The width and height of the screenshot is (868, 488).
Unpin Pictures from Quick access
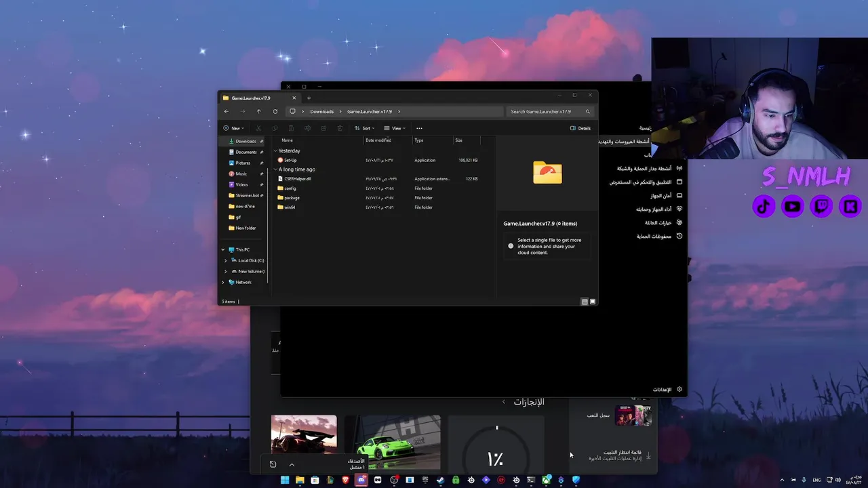pos(262,163)
